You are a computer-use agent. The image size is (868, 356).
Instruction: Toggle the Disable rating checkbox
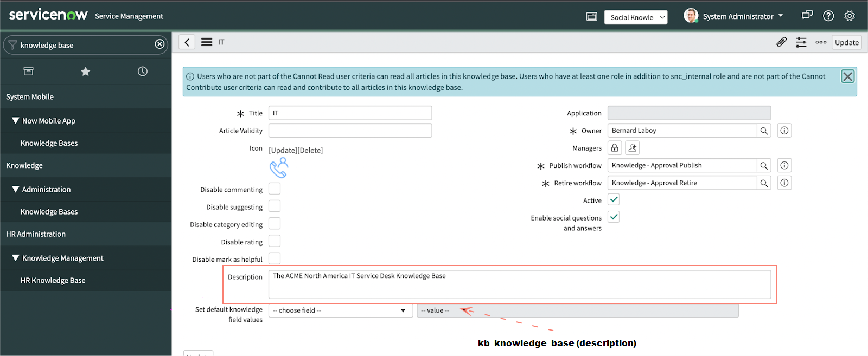coord(275,241)
